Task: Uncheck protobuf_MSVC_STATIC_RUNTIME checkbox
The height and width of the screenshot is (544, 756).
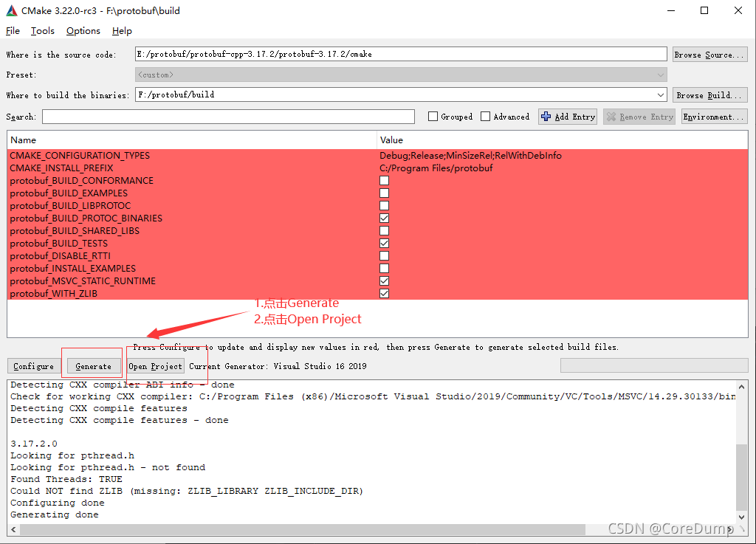Action: pos(384,281)
